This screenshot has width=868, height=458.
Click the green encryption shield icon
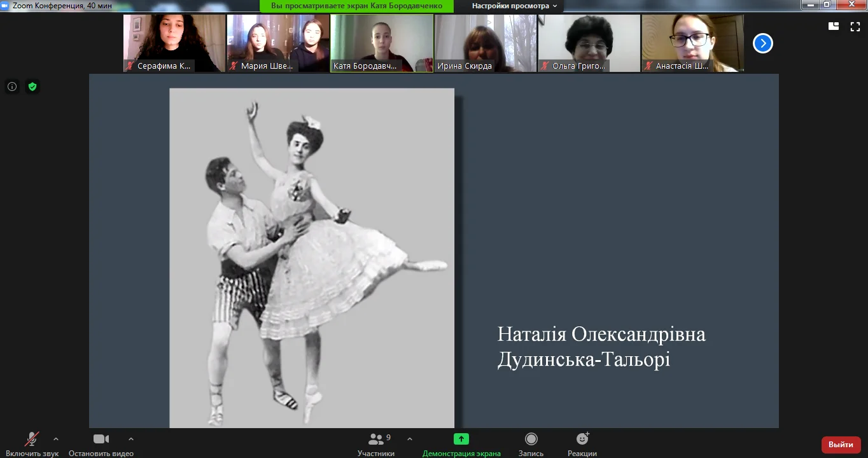click(32, 87)
